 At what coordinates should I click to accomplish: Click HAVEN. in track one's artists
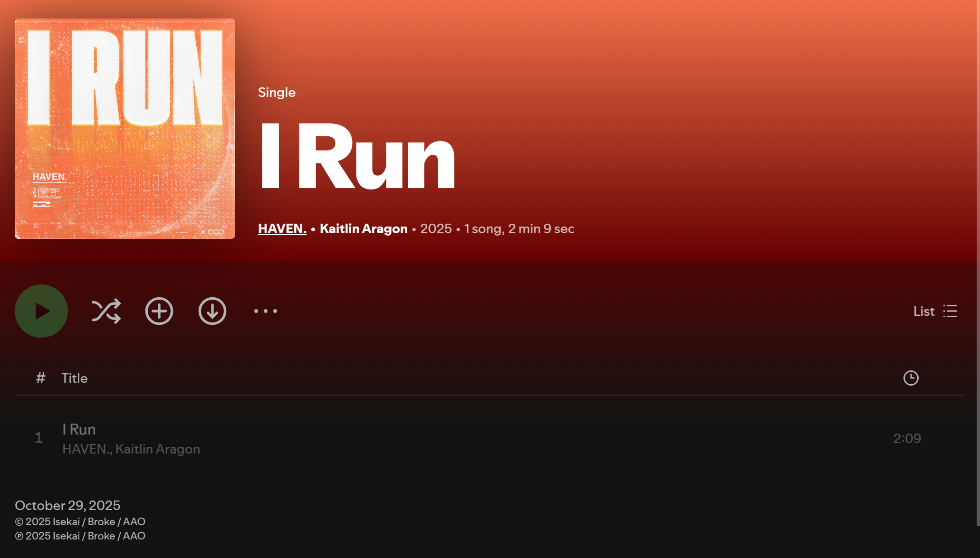[x=86, y=449]
